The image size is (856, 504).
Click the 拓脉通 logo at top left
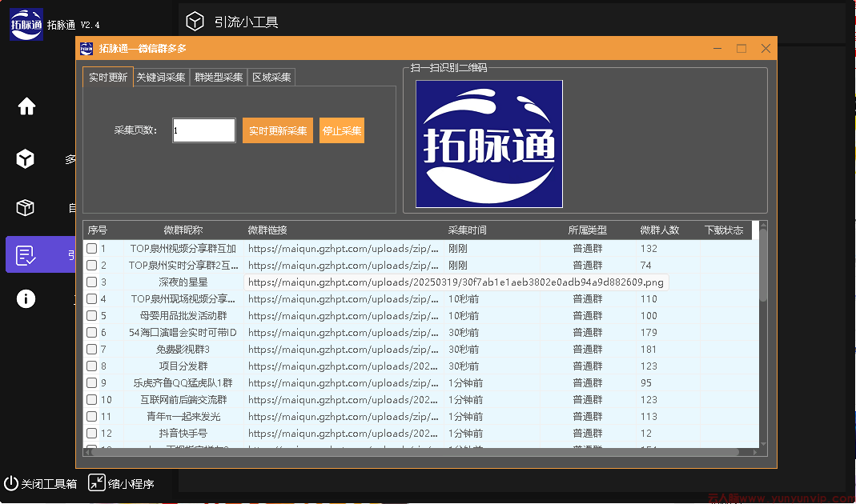click(x=26, y=24)
